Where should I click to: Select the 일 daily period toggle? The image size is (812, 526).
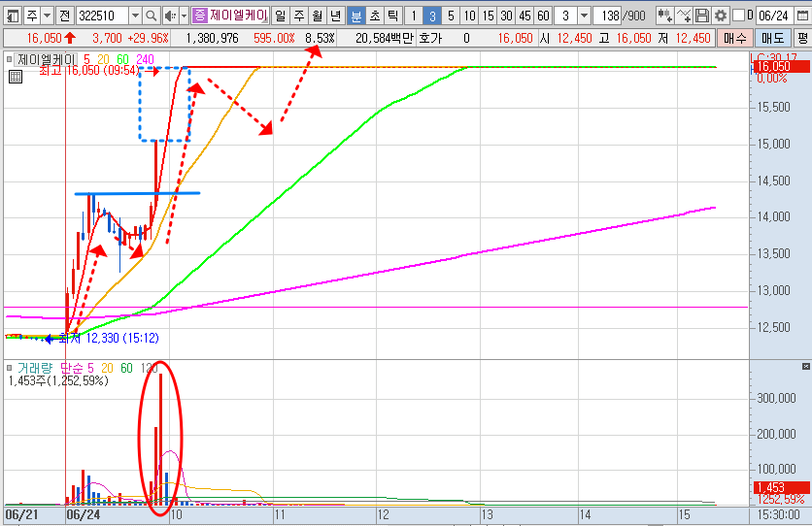click(x=280, y=16)
